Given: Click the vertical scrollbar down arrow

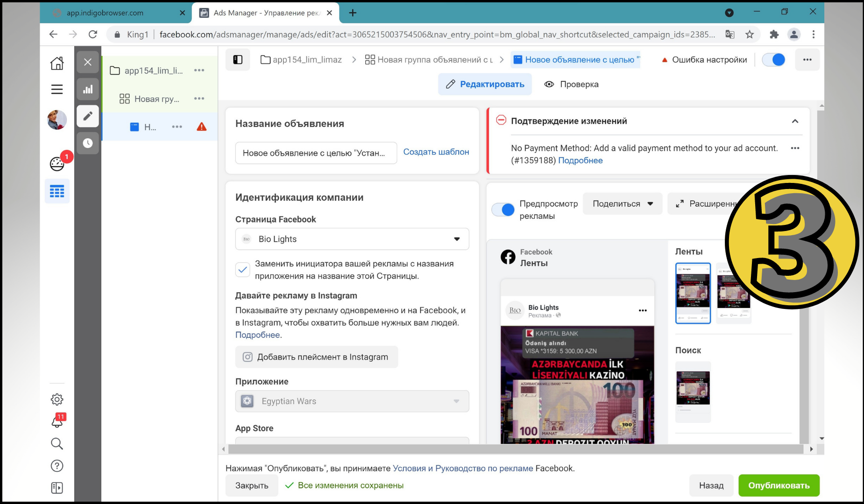Looking at the screenshot, I should [x=822, y=439].
